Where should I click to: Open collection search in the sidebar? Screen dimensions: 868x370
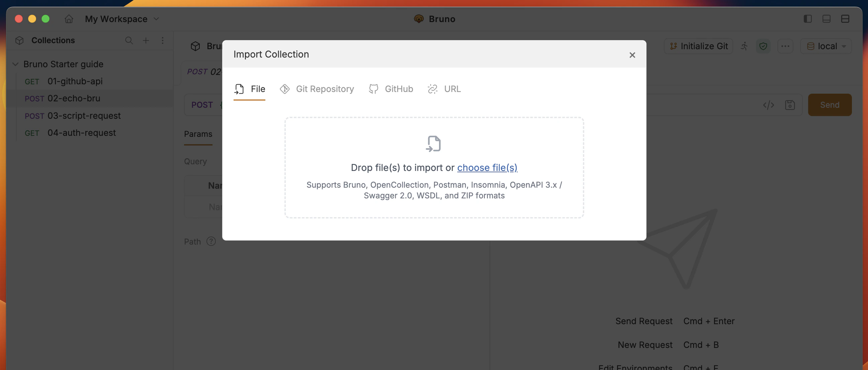(129, 40)
